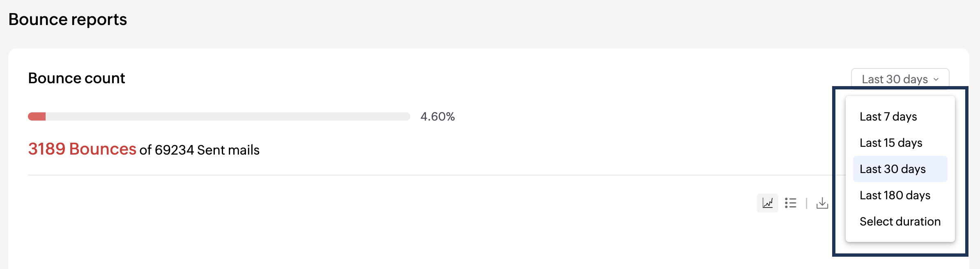Image resolution: width=980 pixels, height=269 pixels.
Task: Choose the Select duration custom option
Action: click(x=900, y=221)
